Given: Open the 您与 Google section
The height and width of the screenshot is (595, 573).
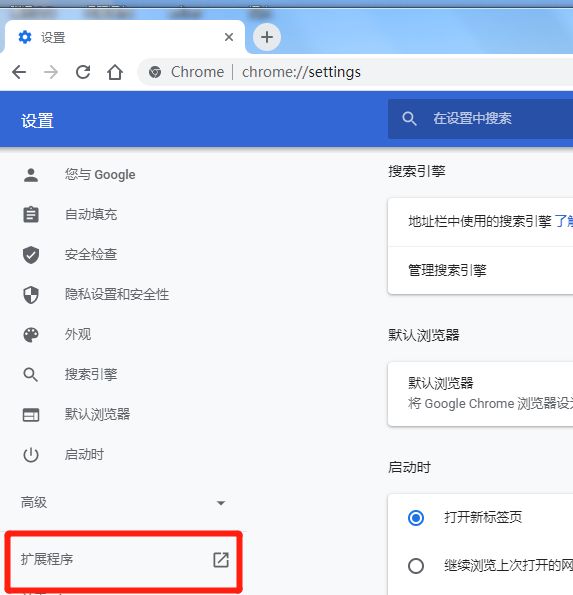Looking at the screenshot, I should [x=100, y=175].
